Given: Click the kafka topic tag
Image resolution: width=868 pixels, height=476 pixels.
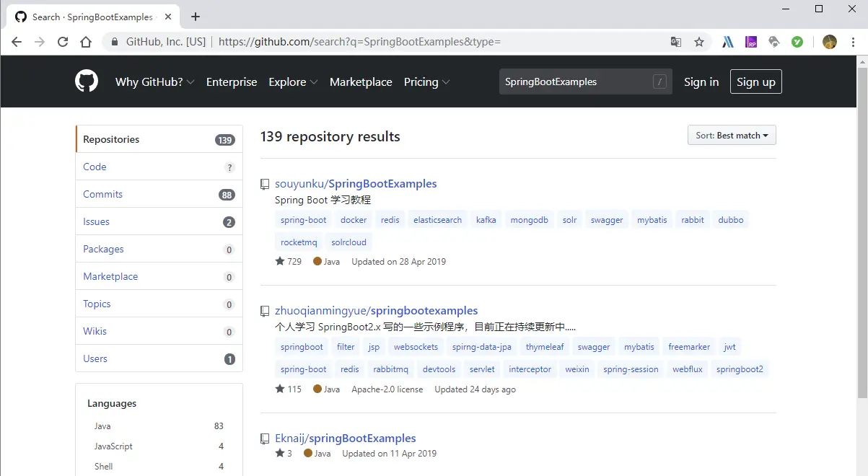Looking at the screenshot, I should (486, 220).
